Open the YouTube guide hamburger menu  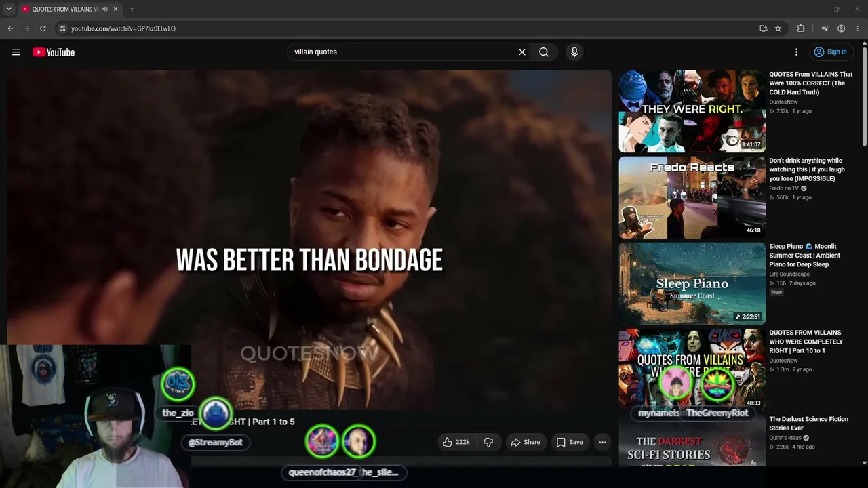coord(16,52)
